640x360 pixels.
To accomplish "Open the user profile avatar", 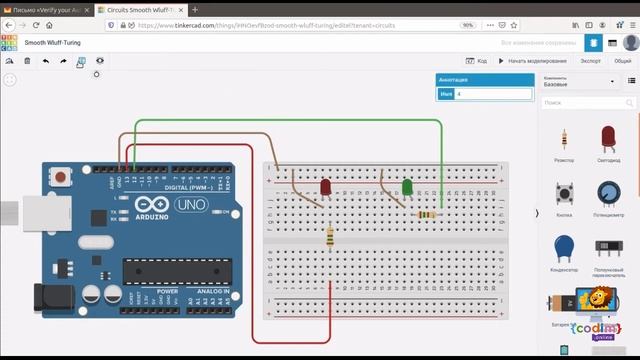I will (631, 42).
